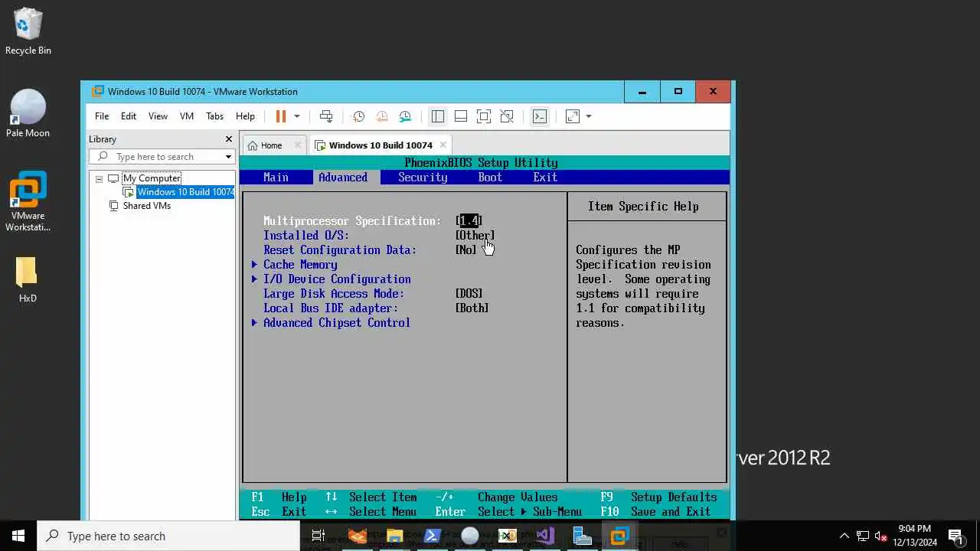Viewport: 980px width, 551px height.
Task: Select the Main BIOS menu
Action: [276, 178]
